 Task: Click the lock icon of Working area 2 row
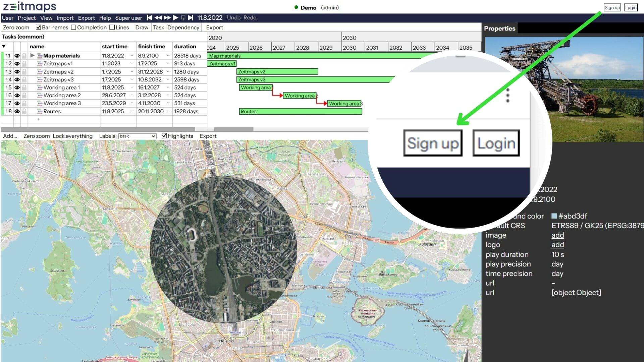24,96
